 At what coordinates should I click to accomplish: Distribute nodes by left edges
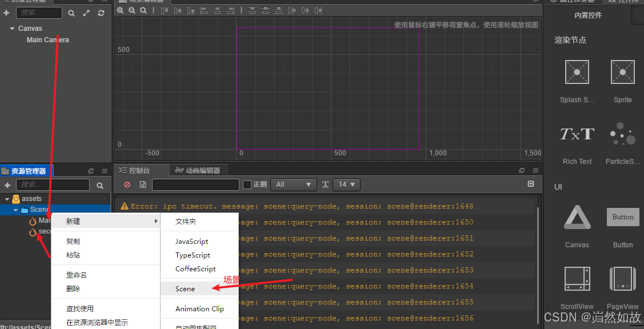tap(292, 10)
